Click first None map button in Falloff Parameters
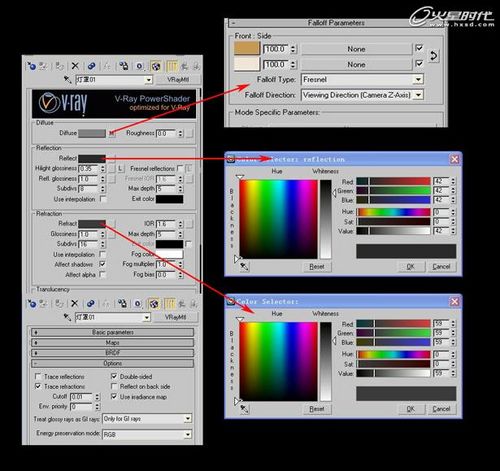500x471 pixels. click(x=356, y=49)
